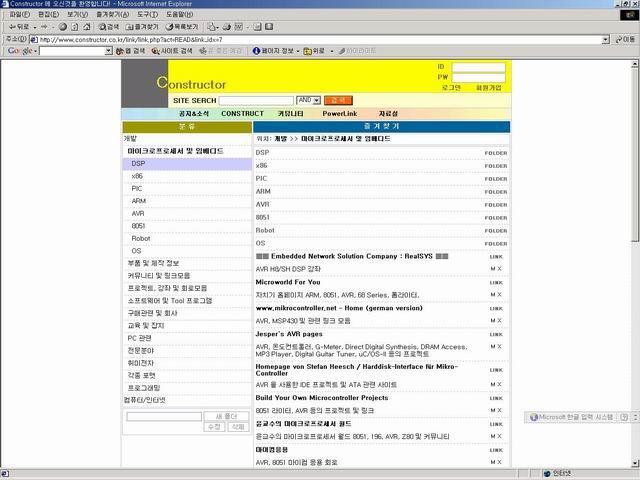Open the 즐겨찾기 favorites toolbar button
Image resolution: width=640 pixels, height=480 pixels.
coord(142,27)
